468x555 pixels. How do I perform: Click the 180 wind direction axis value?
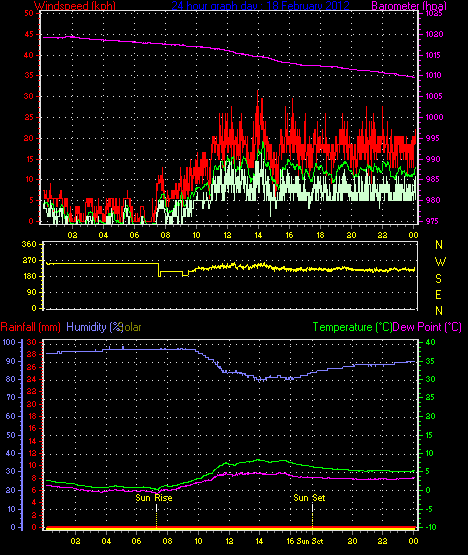[x=30, y=276]
